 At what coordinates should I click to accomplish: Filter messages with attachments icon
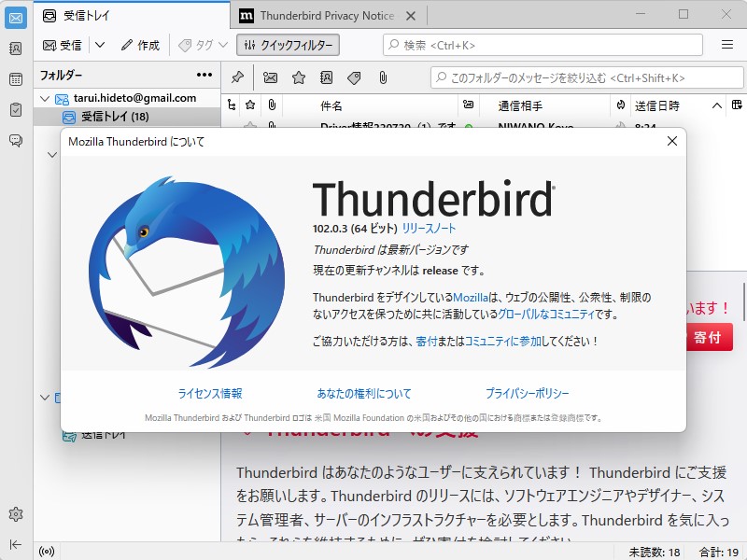click(x=383, y=78)
